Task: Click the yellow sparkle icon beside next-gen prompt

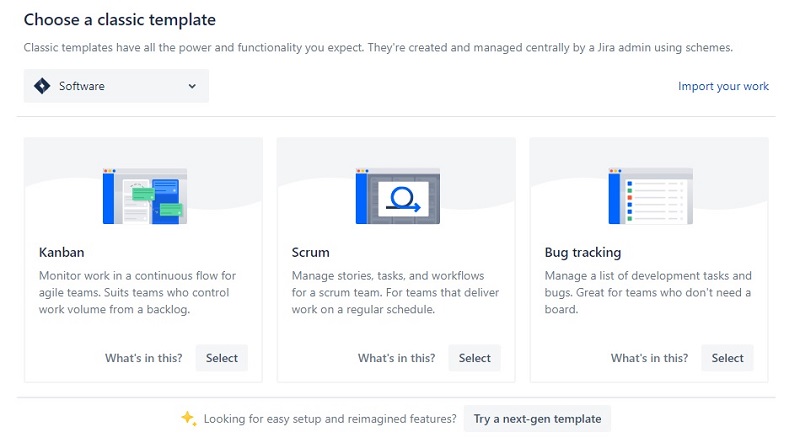Action: pos(189,418)
